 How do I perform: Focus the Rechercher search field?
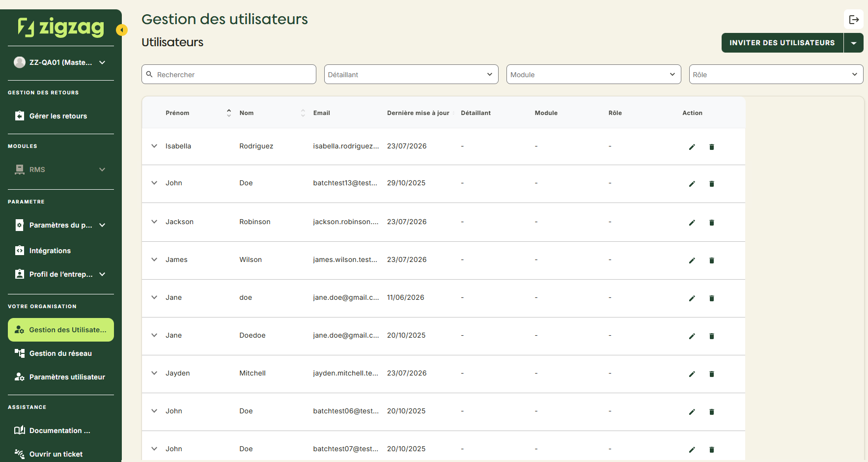tap(229, 74)
